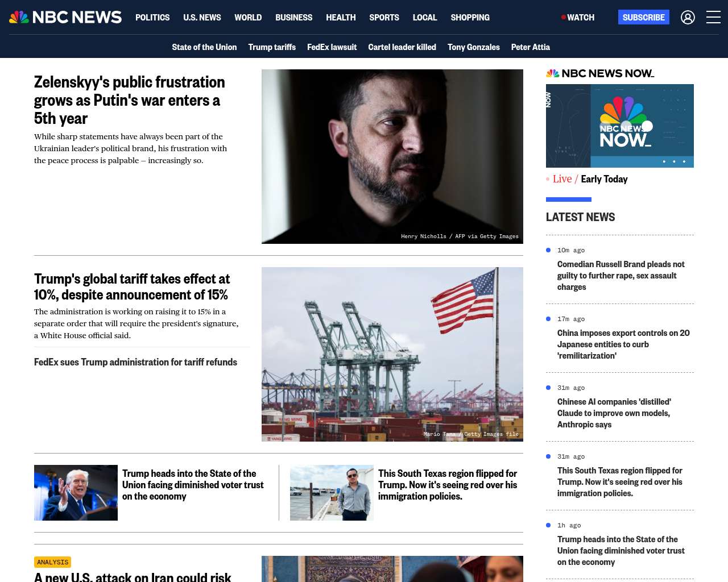Open Trump at podium thumbnail
728x582 pixels.
76,493
